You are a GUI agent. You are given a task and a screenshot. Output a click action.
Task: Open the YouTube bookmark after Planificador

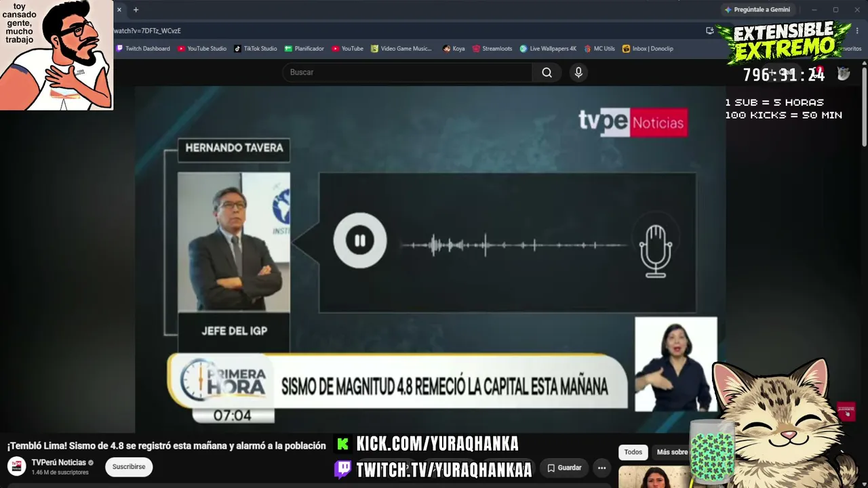coord(348,49)
